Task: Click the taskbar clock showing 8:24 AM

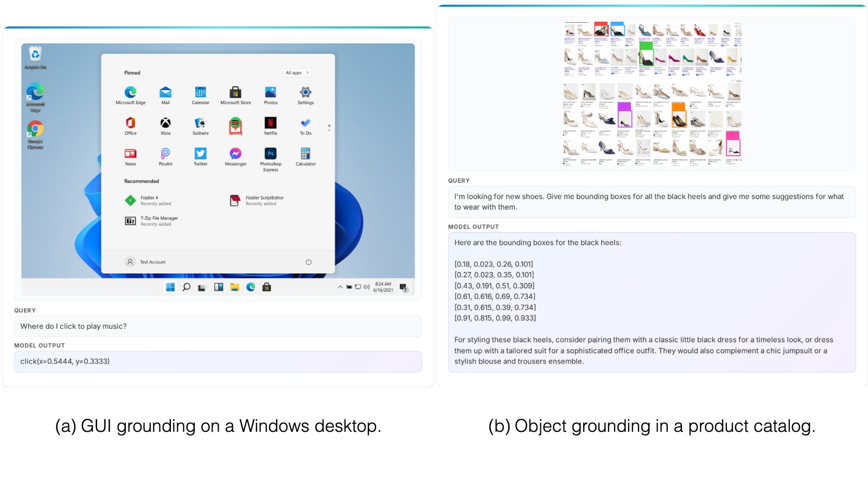Action: coord(383,287)
